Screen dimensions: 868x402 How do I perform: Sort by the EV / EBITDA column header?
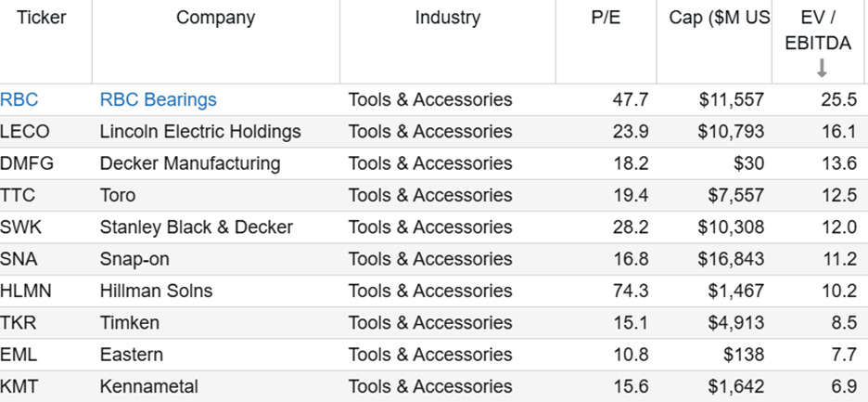818,31
